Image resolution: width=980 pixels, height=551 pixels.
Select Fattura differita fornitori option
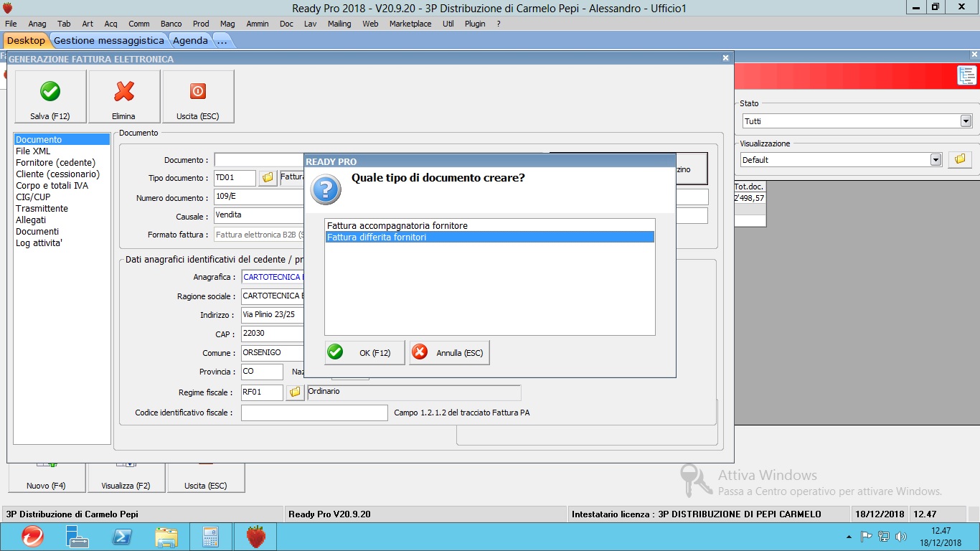(x=490, y=237)
